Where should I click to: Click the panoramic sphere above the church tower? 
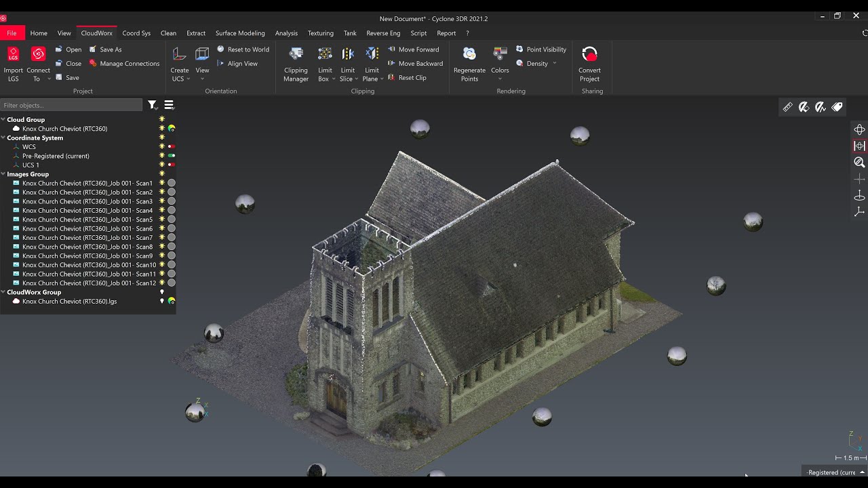pyautogui.click(x=420, y=129)
